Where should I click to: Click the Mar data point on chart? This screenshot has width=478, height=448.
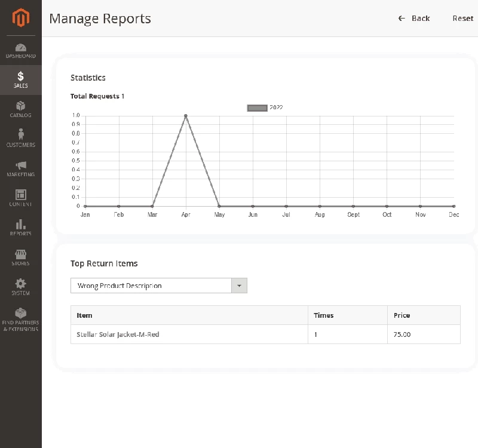click(152, 206)
